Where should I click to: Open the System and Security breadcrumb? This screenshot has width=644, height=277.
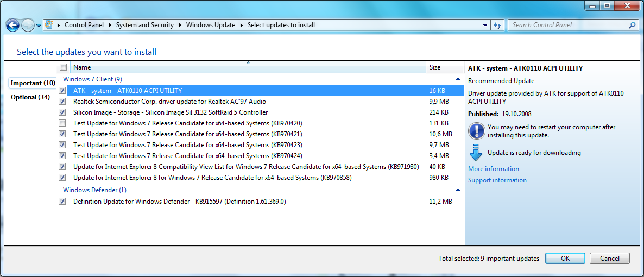pyautogui.click(x=145, y=25)
